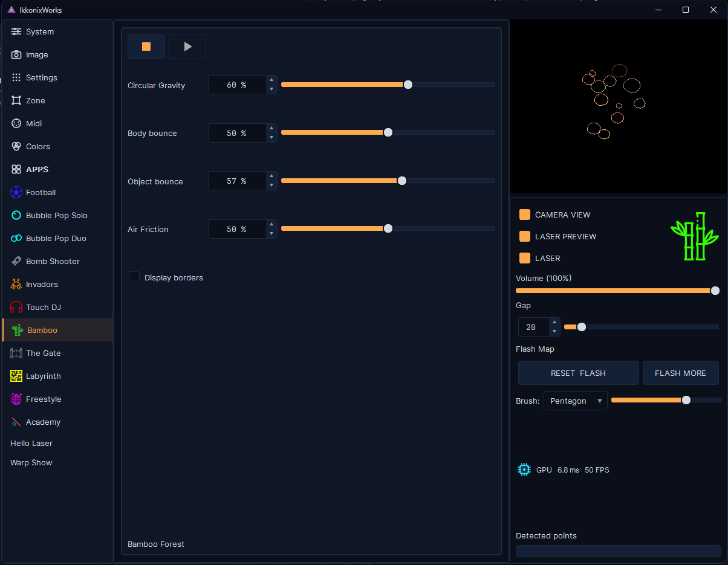Click the Detected points bar
This screenshot has width=728, height=565.
point(619,551)
